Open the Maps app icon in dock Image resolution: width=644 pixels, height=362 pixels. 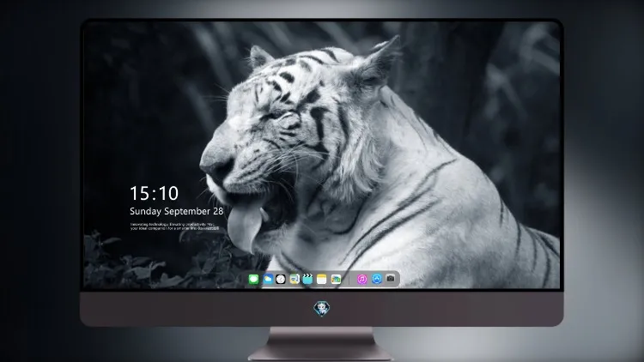295,279
